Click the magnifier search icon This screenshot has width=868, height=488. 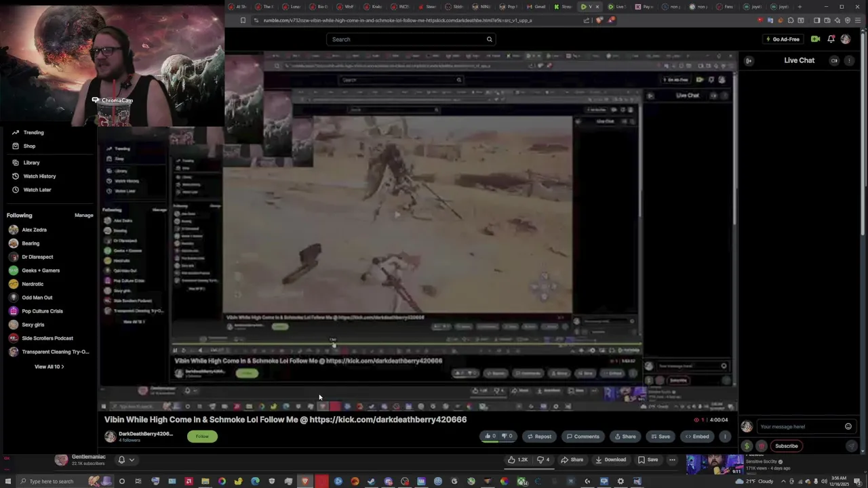[x=489, y=39]
